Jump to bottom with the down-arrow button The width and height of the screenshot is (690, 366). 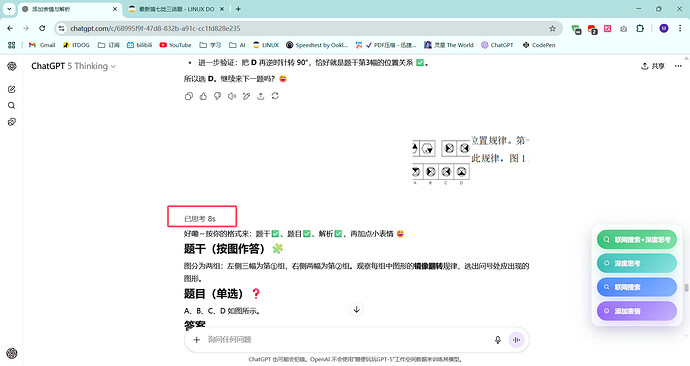pyautogui.click(x=357, y=309)
